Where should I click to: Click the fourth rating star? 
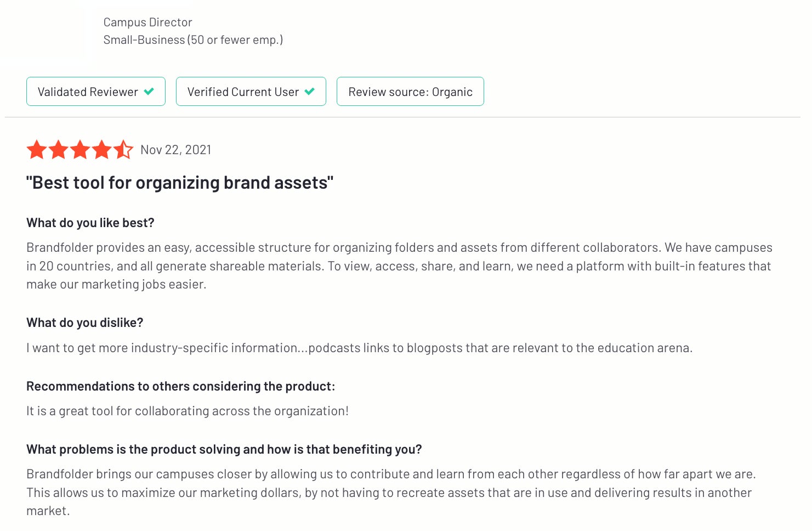click(x=101, y=150)
